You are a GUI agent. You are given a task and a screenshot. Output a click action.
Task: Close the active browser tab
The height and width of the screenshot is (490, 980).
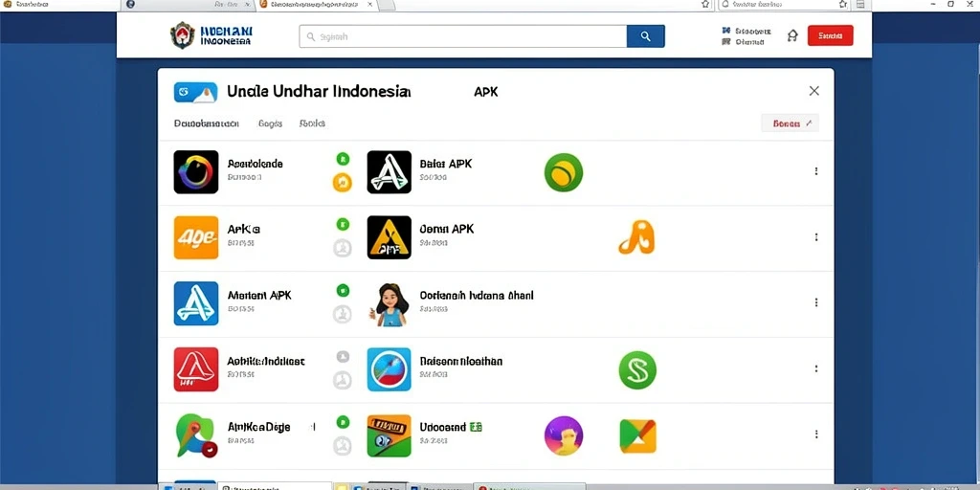pyautogui.click(x=370, y=5)
